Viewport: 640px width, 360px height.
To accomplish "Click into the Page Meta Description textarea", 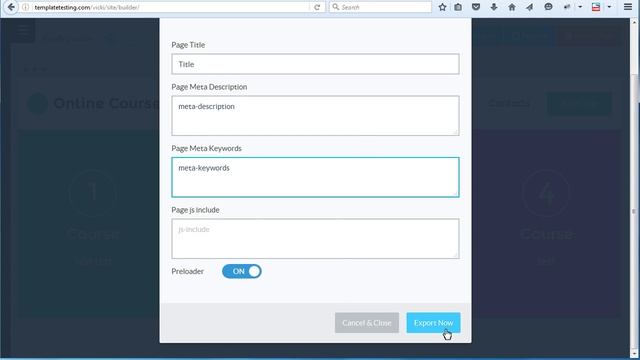I will pos(316,116).
